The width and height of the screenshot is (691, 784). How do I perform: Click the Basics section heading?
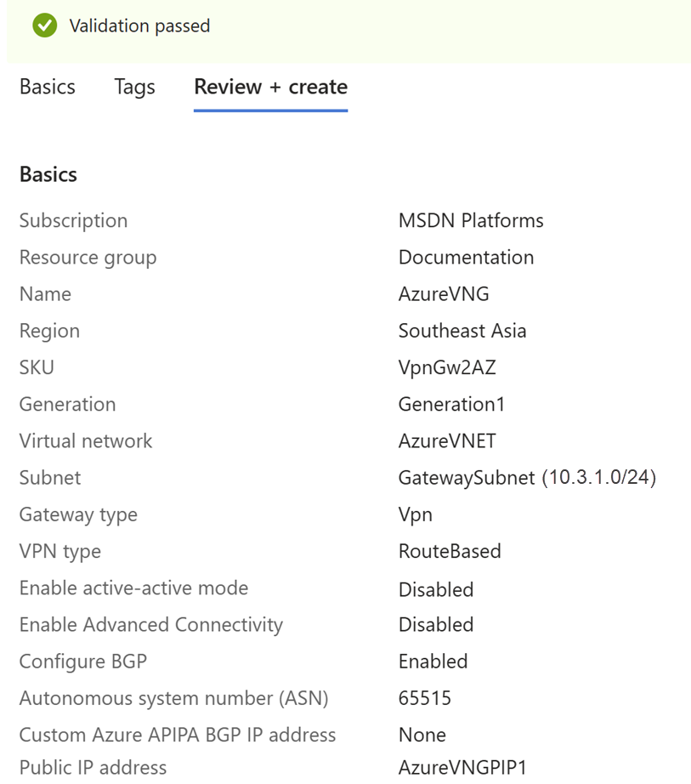[48, 174]
